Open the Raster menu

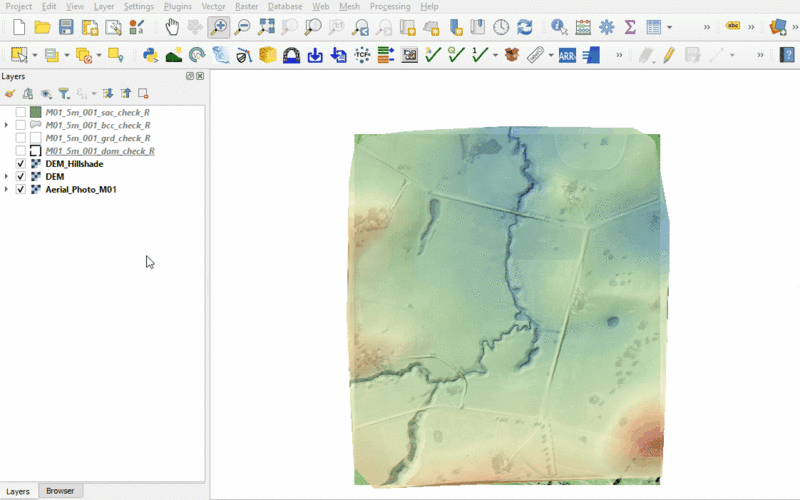246,6
